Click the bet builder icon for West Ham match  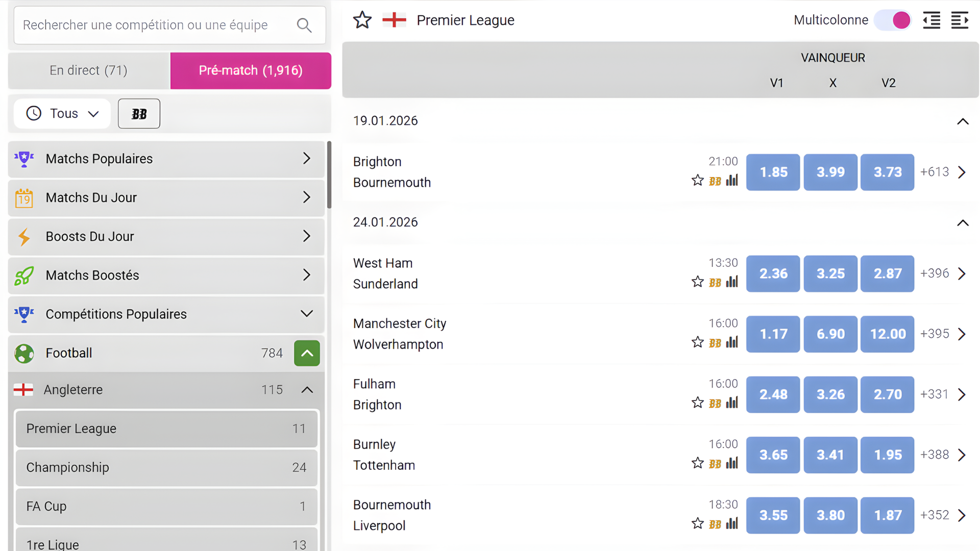click(715, 283)
